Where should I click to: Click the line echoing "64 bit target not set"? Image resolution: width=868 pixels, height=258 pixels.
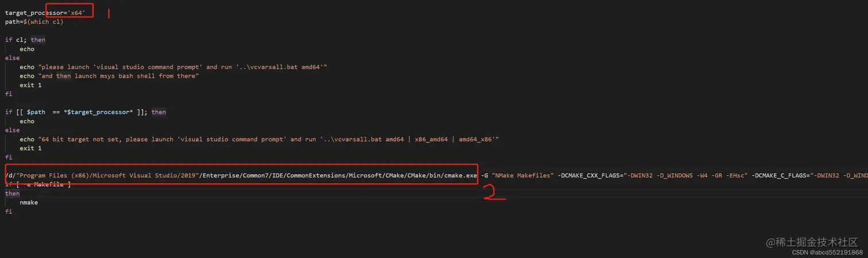[259, 139]
